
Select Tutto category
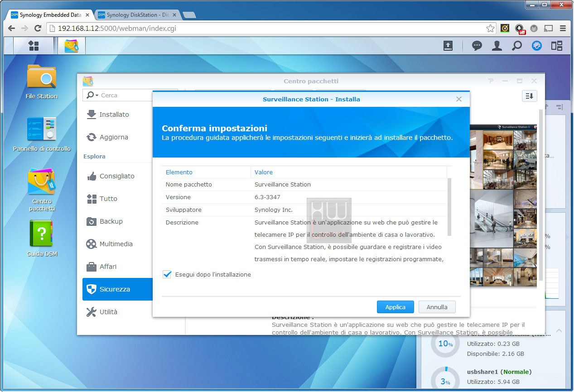[x=117, y=199]
